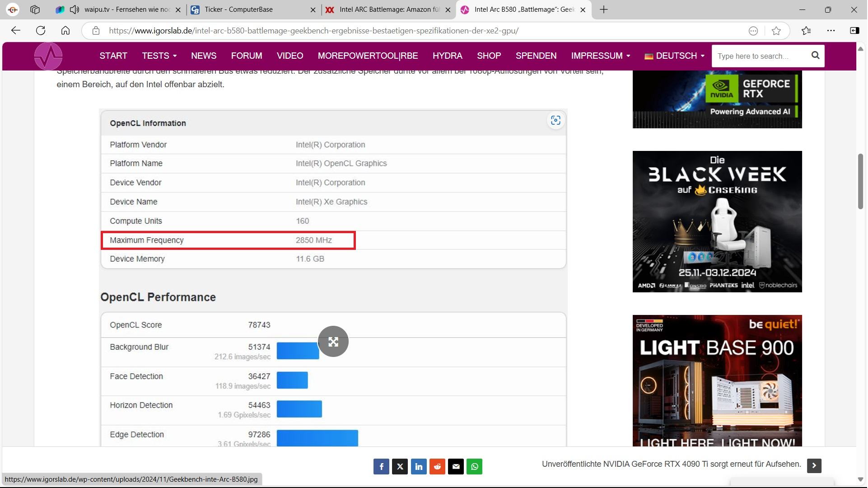Open the IMPRESSUM dropdown menu
This screenshot has height=488, width=868.
pos(600,56)
